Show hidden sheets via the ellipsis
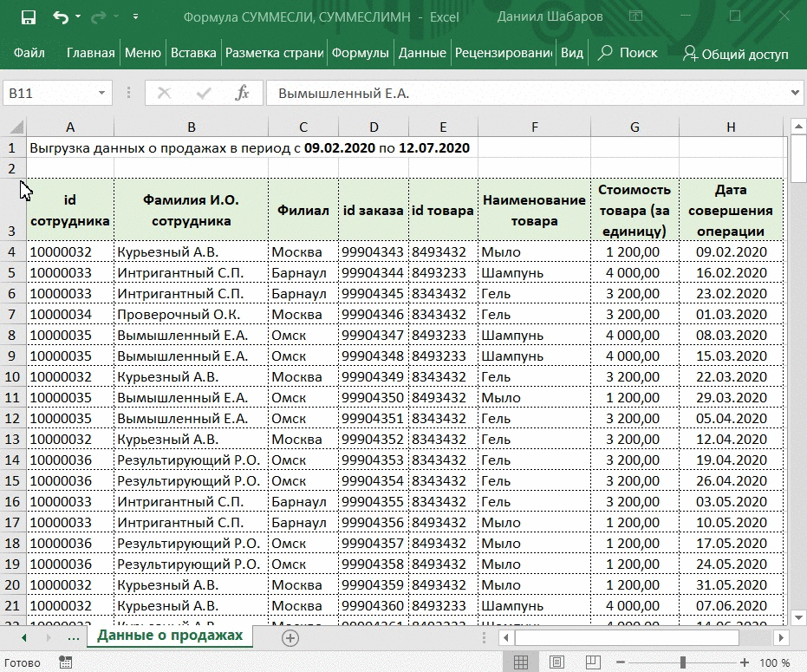Viewport: 807px width, 672px height. click(74, 638)
